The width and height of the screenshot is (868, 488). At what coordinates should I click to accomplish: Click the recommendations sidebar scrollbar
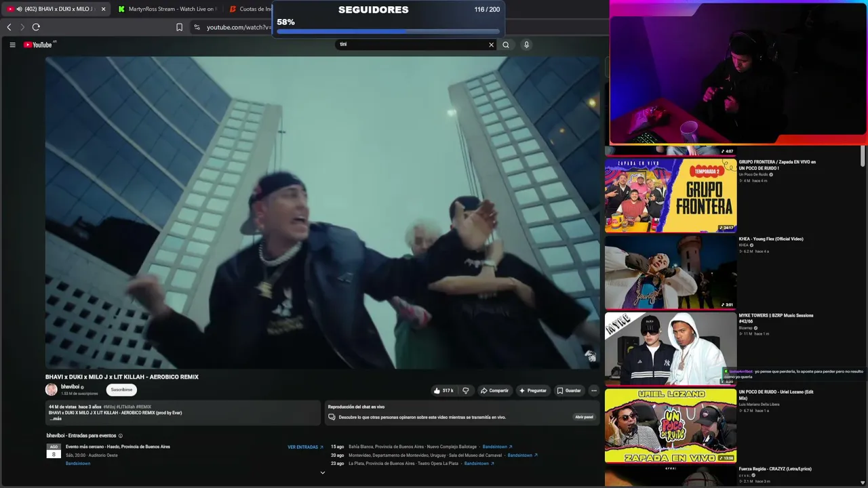click(863, 156)
